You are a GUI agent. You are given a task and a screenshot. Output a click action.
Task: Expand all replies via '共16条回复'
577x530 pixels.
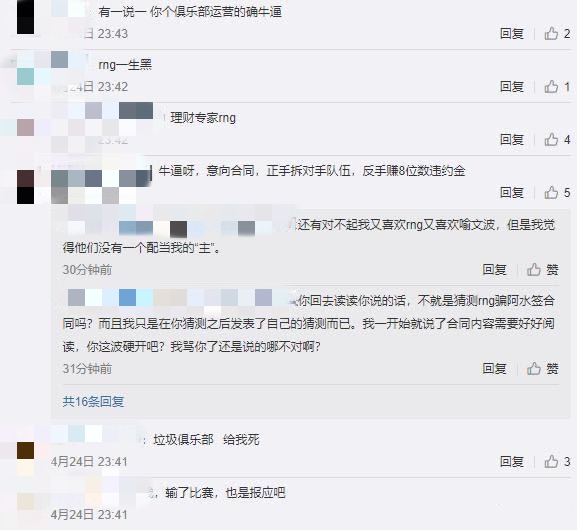coord(93,401)
